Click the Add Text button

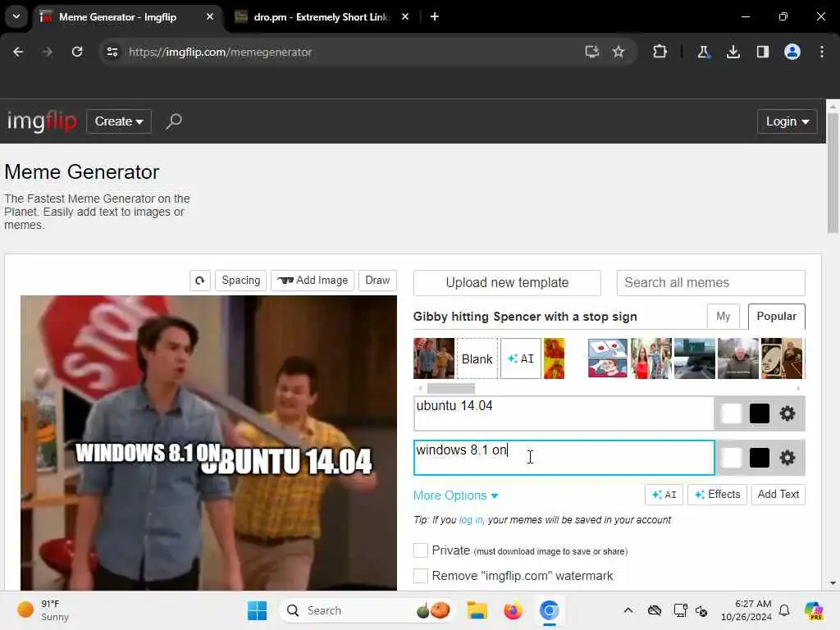pos(778,495)
